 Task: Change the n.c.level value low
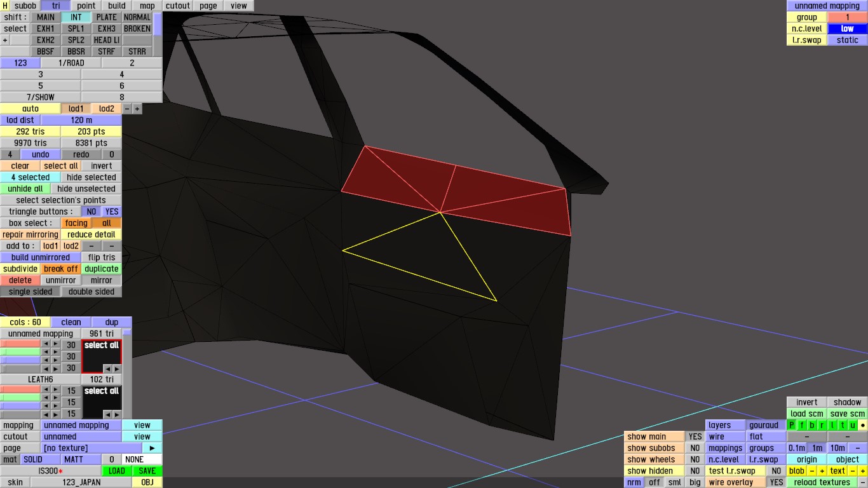[x=848, y=29]
